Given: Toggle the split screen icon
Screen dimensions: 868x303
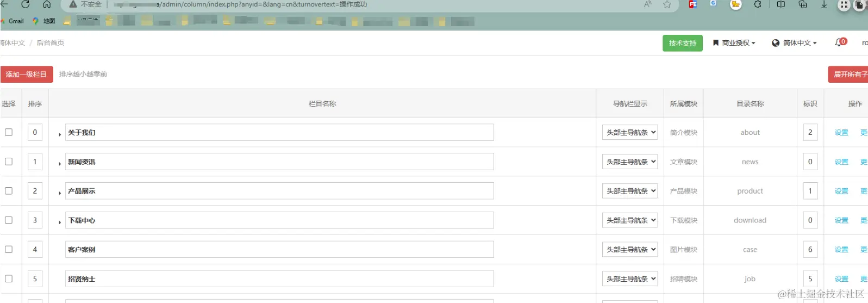Looking at the screenshot, I should [x=780, y=4].
